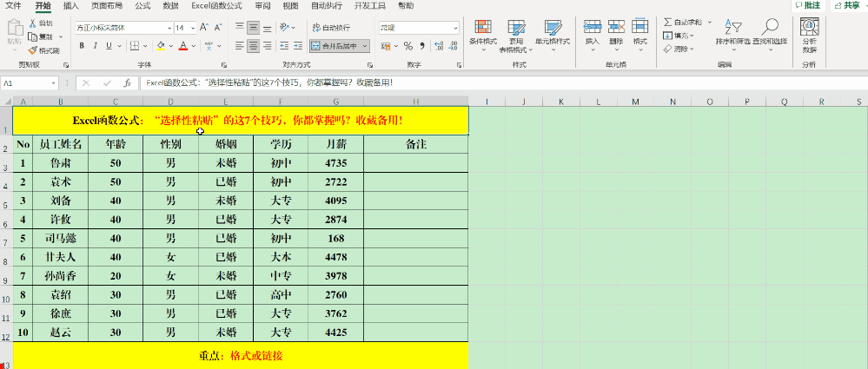Screen dimensions: 868x369
Task: Switch to Page Layout (页面布局) tab
Action: [107, 6]
